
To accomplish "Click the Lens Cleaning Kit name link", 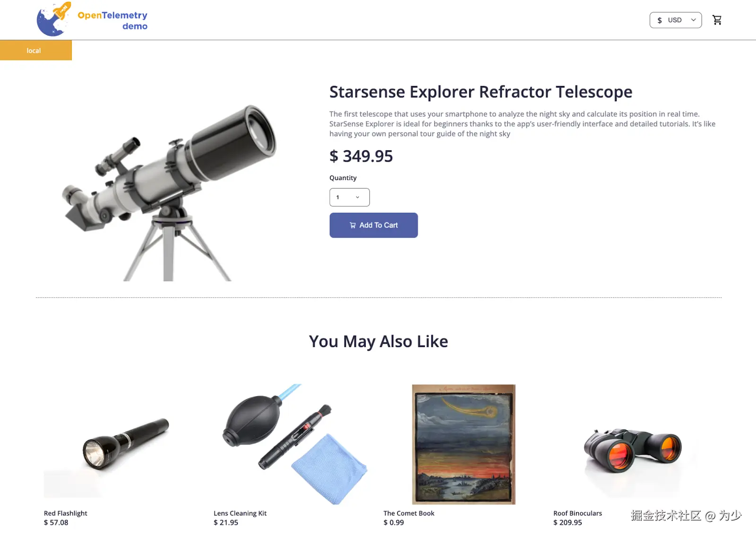I will pos(240,513).
